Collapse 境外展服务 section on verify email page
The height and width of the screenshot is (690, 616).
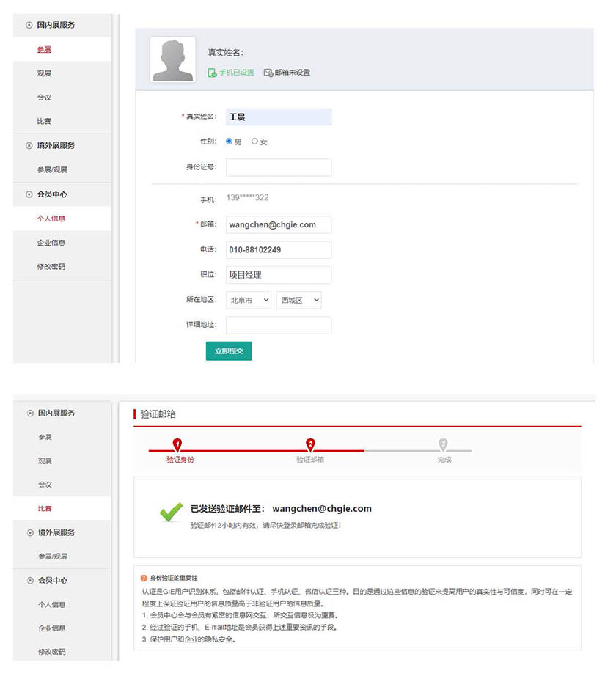point(29,532)
